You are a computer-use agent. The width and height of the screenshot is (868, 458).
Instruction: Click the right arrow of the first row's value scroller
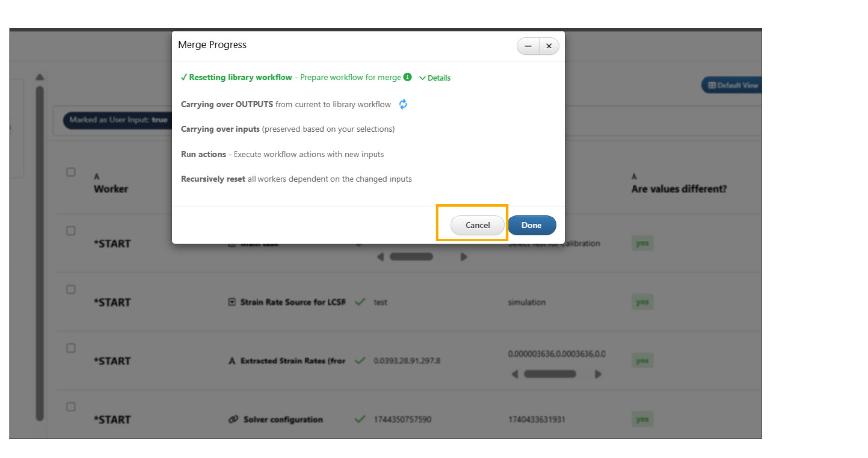click(x=464, y=257)
